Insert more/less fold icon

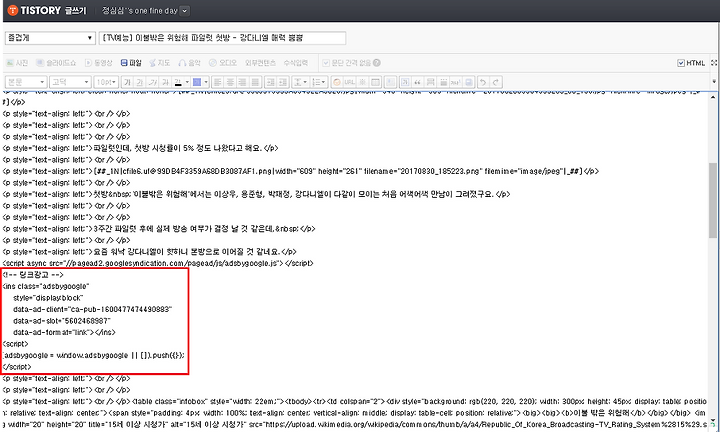point(443,82)
